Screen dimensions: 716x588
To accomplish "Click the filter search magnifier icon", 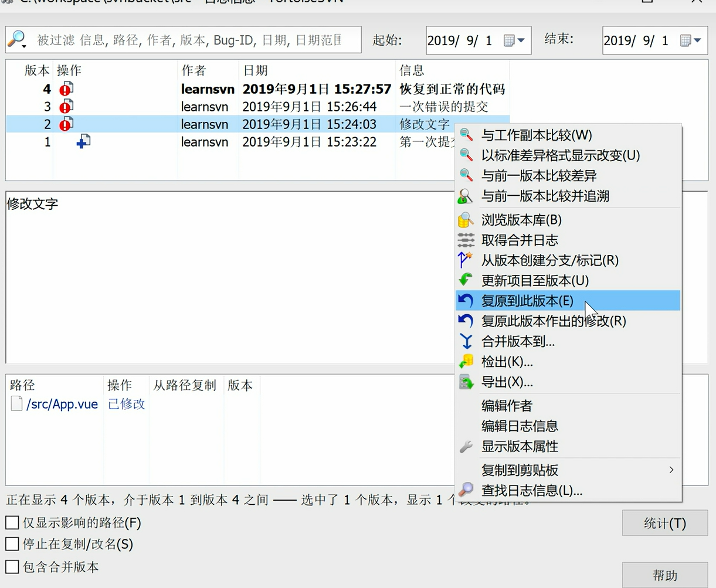I will 16,39.
